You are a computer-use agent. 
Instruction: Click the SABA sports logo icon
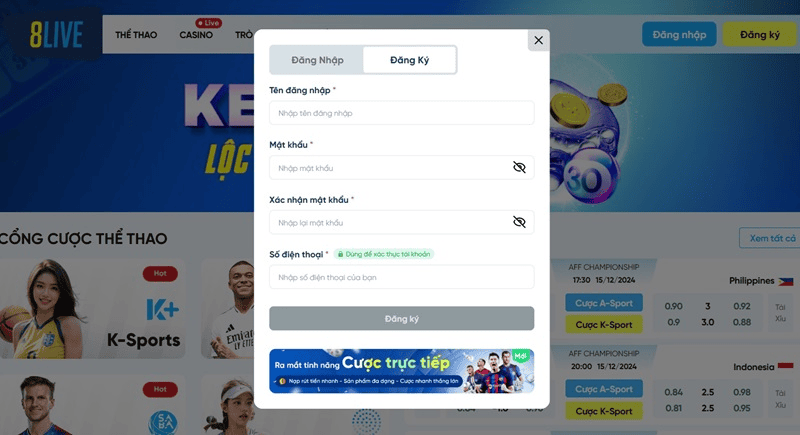[163, 423]
